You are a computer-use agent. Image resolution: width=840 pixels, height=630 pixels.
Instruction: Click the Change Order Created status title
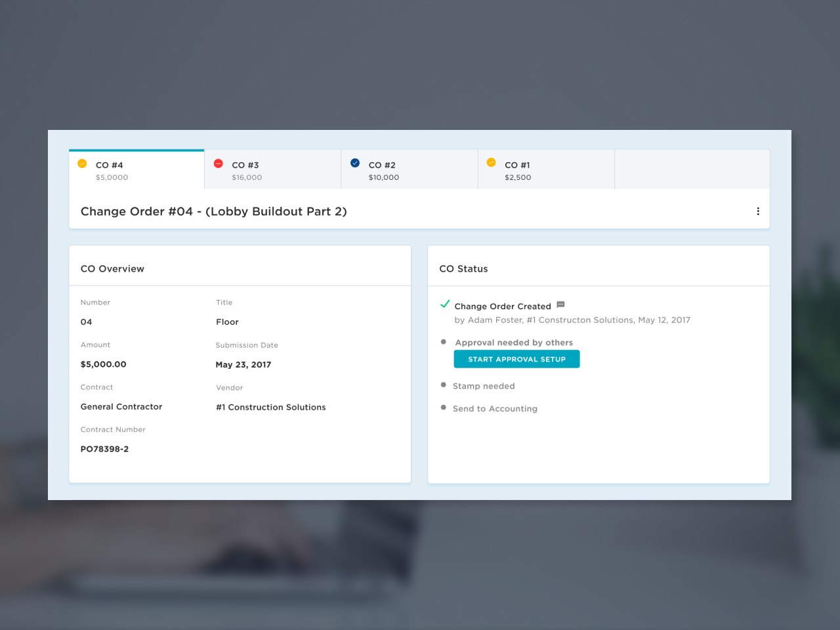pyautogui.click(x=503, y=306)
